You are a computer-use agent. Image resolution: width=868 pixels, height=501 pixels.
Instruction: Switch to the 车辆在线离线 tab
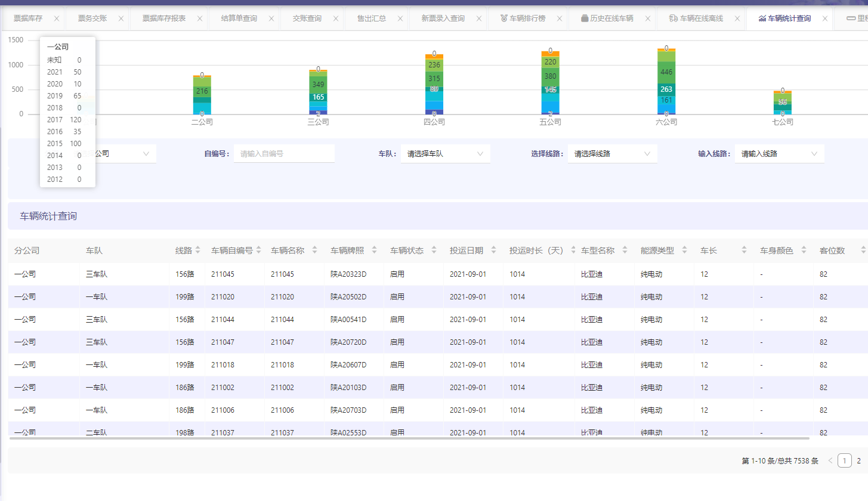696,18
